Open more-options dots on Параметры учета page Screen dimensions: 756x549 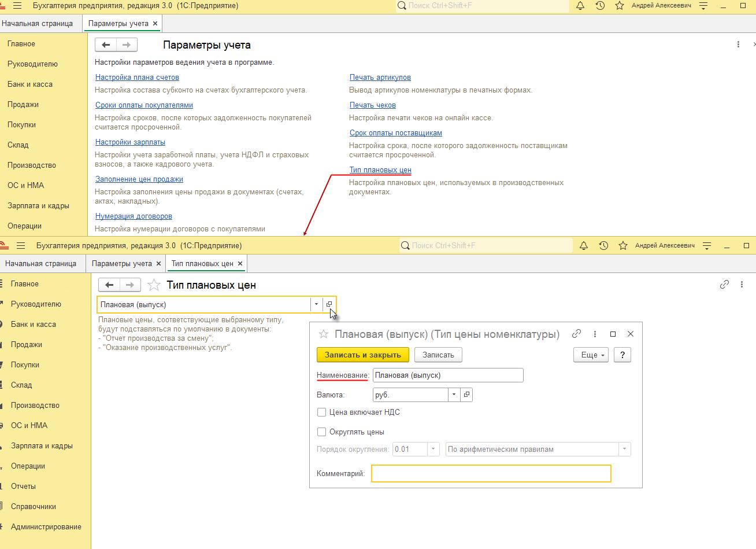pos(738,45)
